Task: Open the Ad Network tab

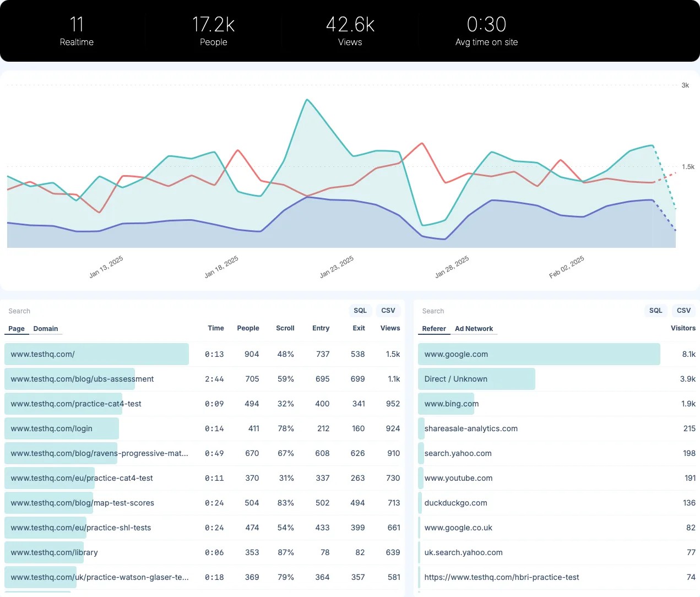Action: click(474, 329)
